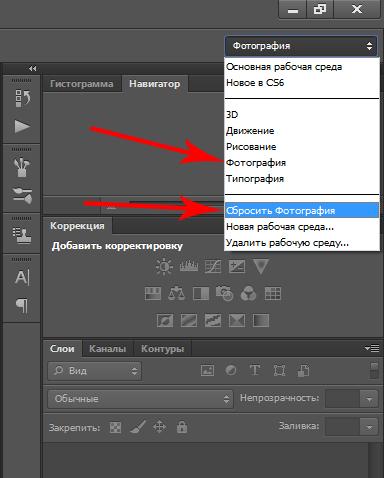Add a Channel Mixer adjustment
The width and height of the screenshot is (384, 478).
coord(248,294)
